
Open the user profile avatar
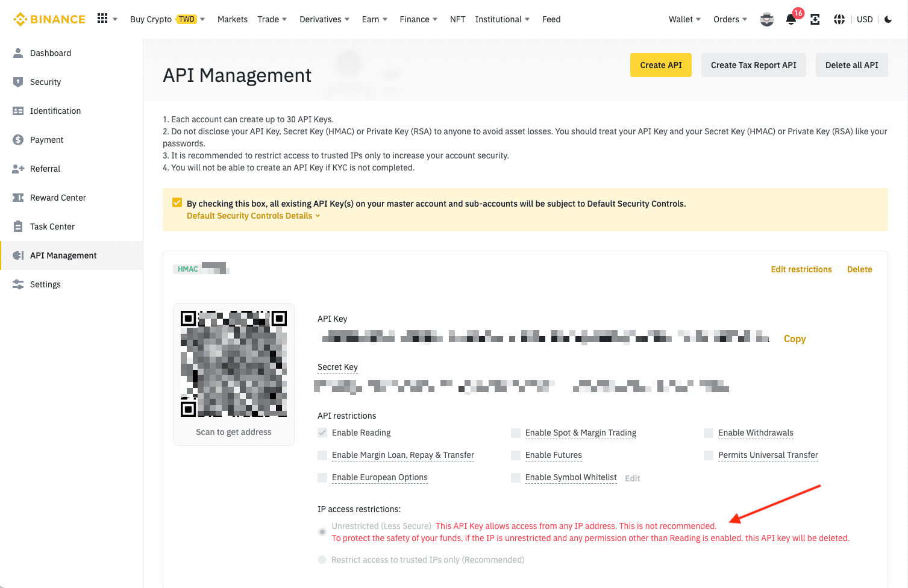pos(766,19)
